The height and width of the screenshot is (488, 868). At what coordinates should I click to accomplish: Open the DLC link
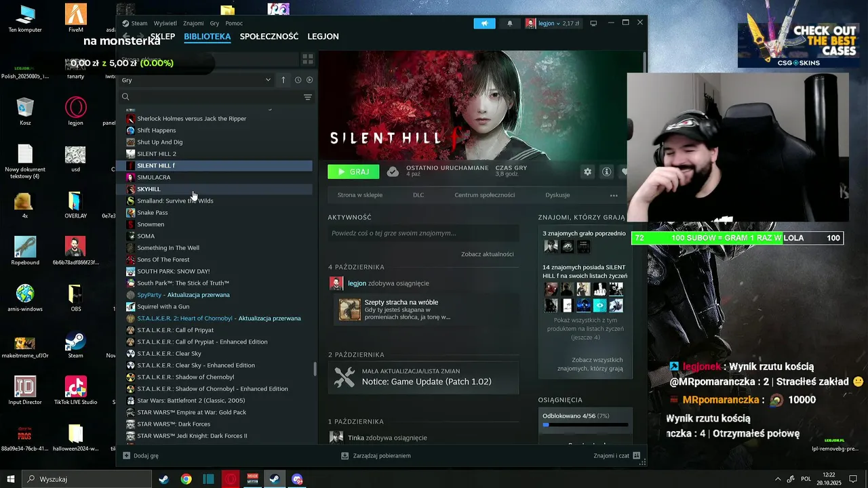point(418,195)
